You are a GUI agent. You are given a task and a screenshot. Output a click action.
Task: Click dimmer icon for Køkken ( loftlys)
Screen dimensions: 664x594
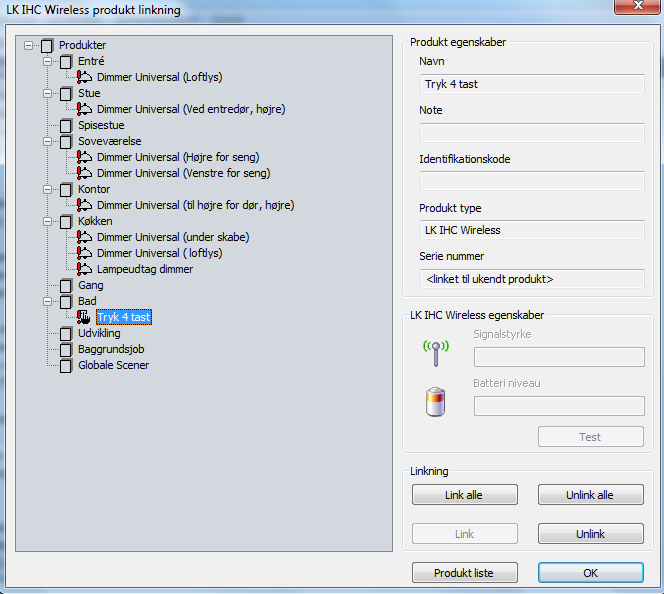pos(84,253)
